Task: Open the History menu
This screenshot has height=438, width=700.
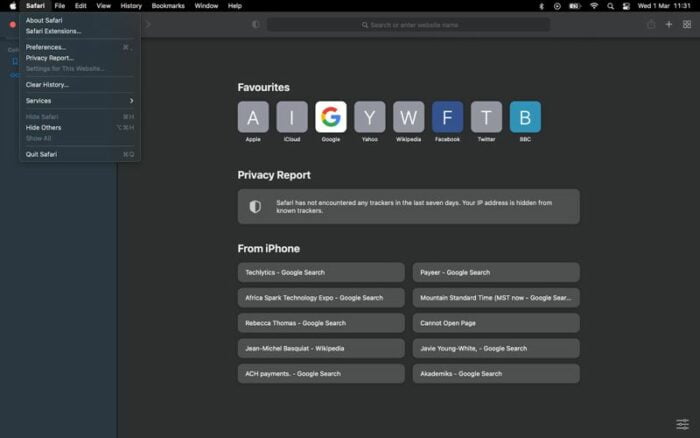Action: [x=131, y=6]
